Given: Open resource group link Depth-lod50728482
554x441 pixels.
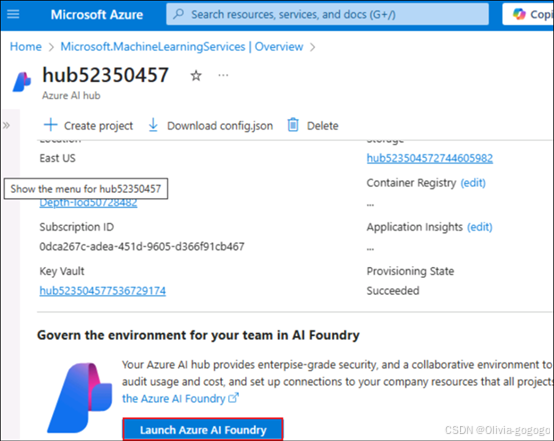Looking at the screenshot, I should (88, 203).
